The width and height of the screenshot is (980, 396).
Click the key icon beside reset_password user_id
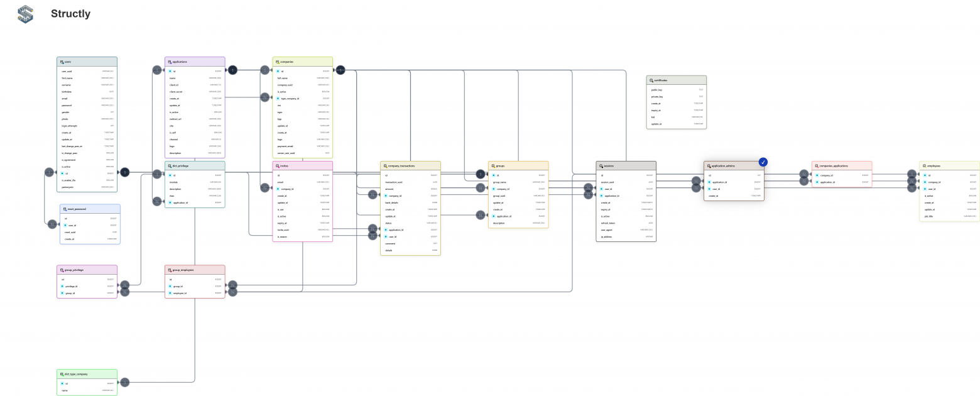(x=65, y=226)
